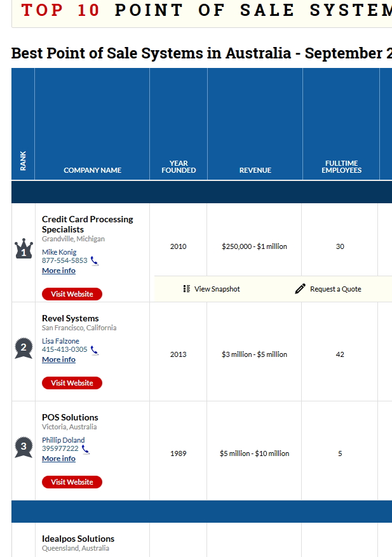Open the Mike Konig contact link

[x=59, y=252]
